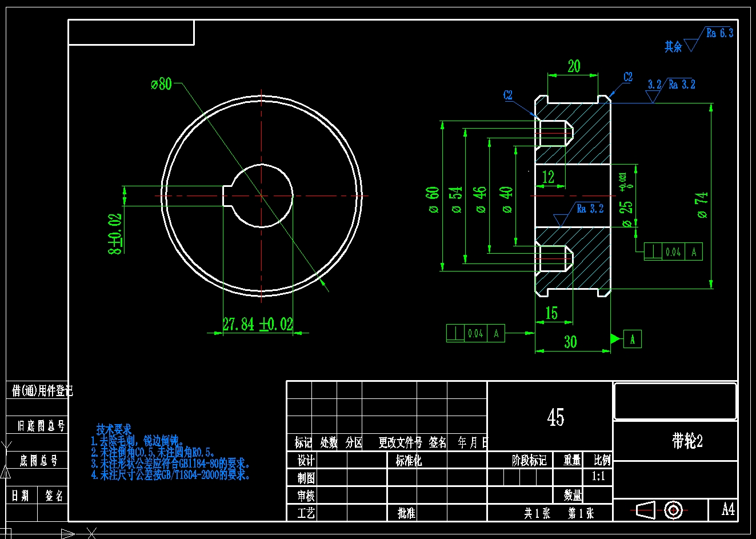The width and height of the screenshot is (756, 539).
Task: Click the 标记 column header
Action: [x=303, y=442]
